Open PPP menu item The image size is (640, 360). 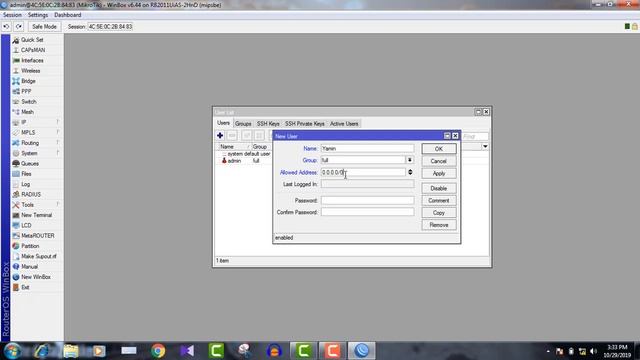[26, 91]
